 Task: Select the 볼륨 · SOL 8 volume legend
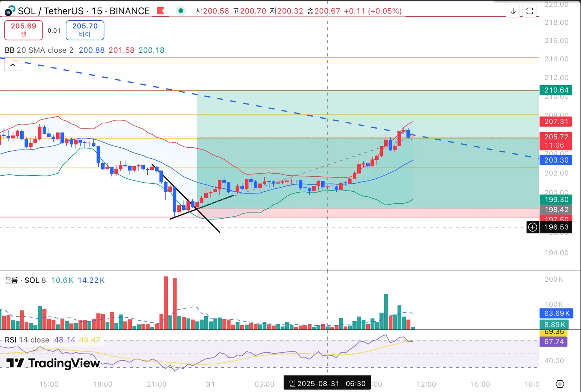(x=25, y=280)
